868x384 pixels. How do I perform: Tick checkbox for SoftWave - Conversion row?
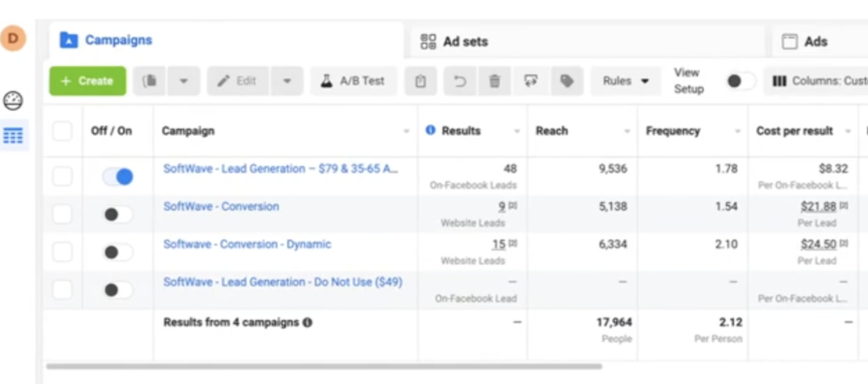click(63, 214)
